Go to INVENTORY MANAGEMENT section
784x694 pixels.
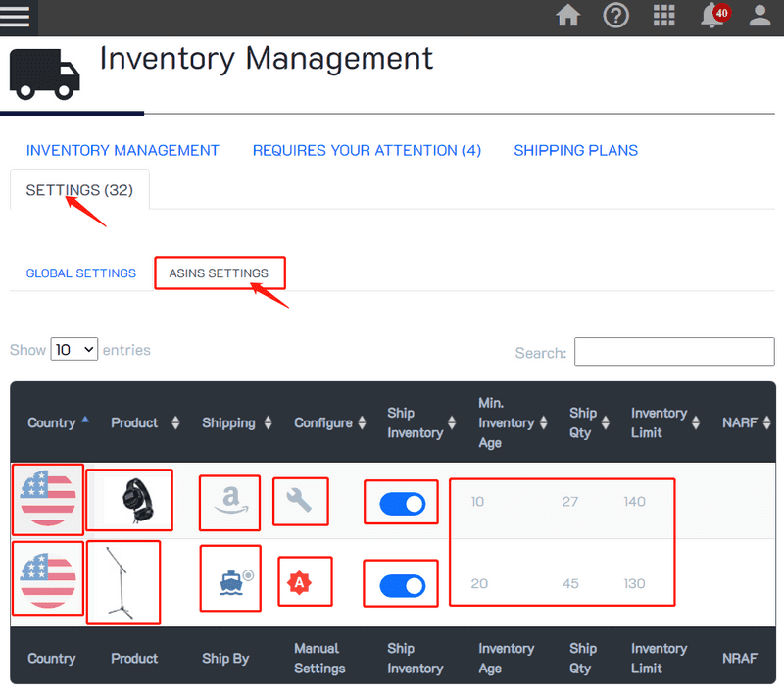122,150
